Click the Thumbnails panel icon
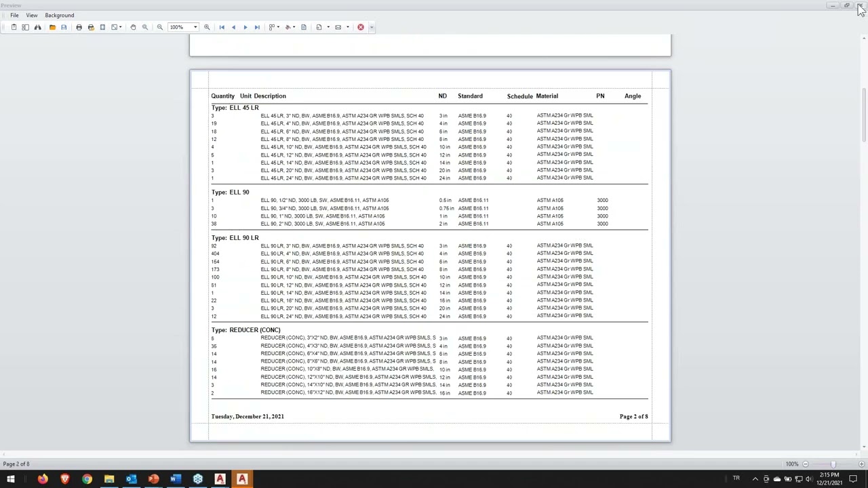868x488 pixels. pyautogui.click(x=25, y=27)
